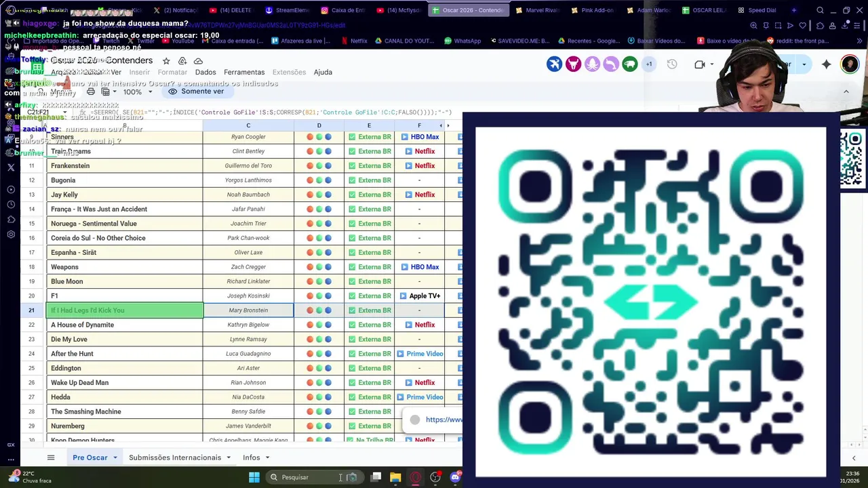
Task: Expand the Meet camera dropdown arrow
Action: [x=711, y=64]
